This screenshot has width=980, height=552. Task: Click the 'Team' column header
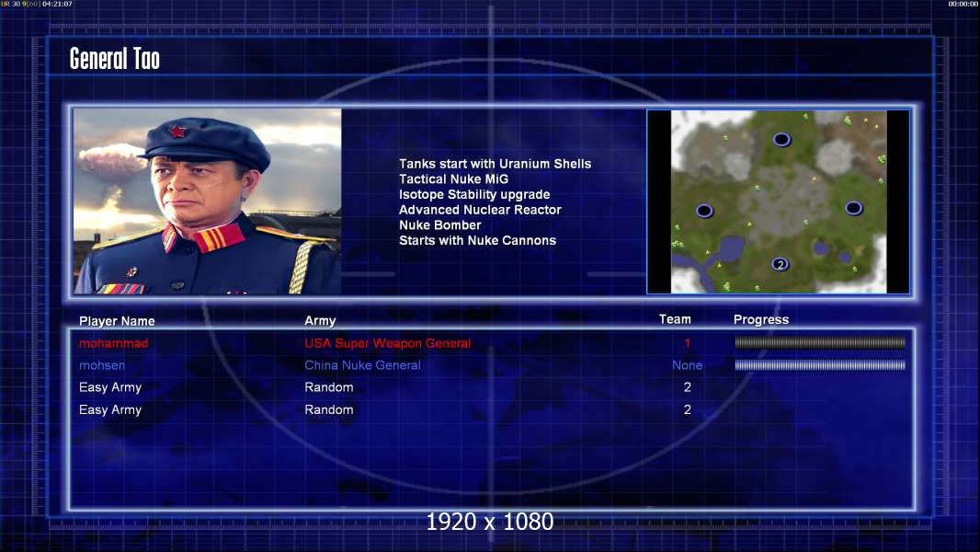point(675,319)
